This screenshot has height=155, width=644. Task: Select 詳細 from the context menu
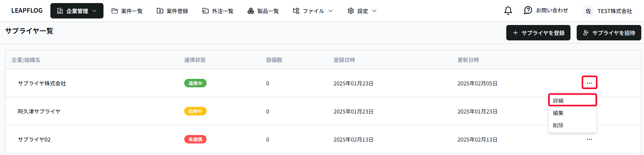558,100
